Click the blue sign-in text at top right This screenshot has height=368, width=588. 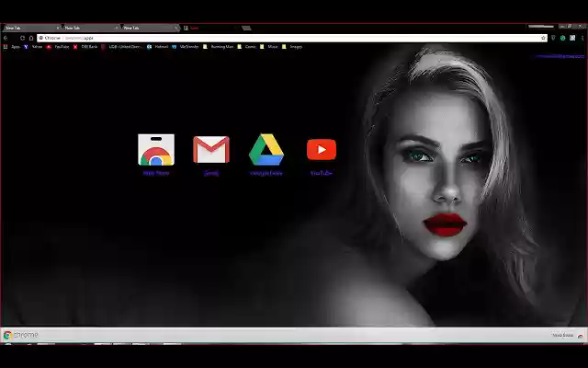(x=560, y=56)
